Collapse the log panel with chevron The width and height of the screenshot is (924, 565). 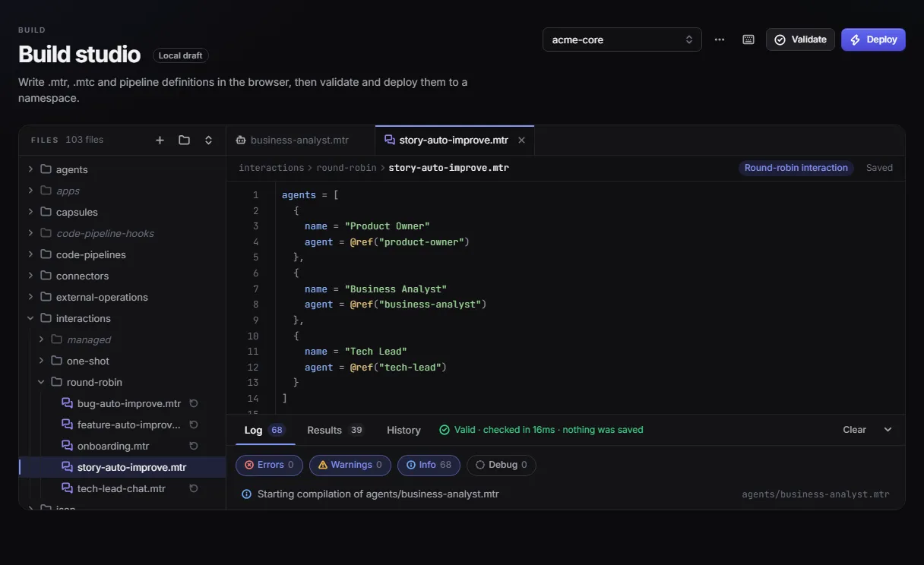coord(888,430)
